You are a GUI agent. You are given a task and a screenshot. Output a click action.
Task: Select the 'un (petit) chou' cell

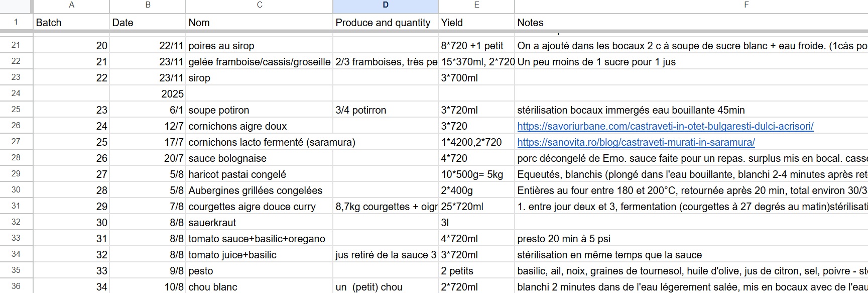(385, 287)
